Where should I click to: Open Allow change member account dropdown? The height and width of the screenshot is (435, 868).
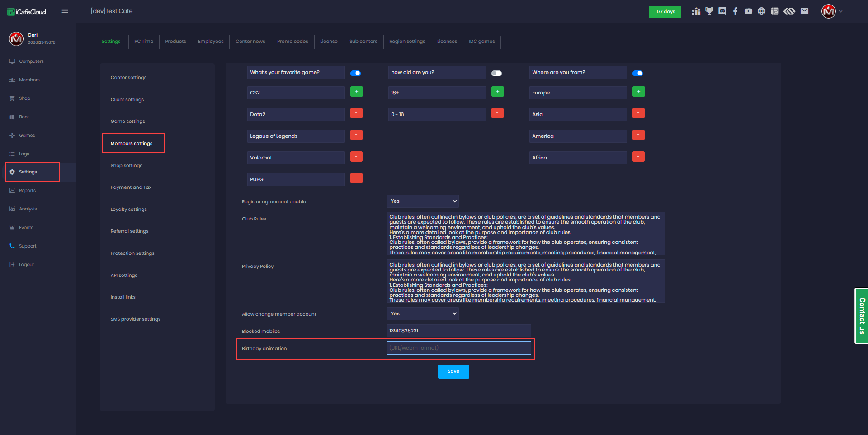click(422, 313)
